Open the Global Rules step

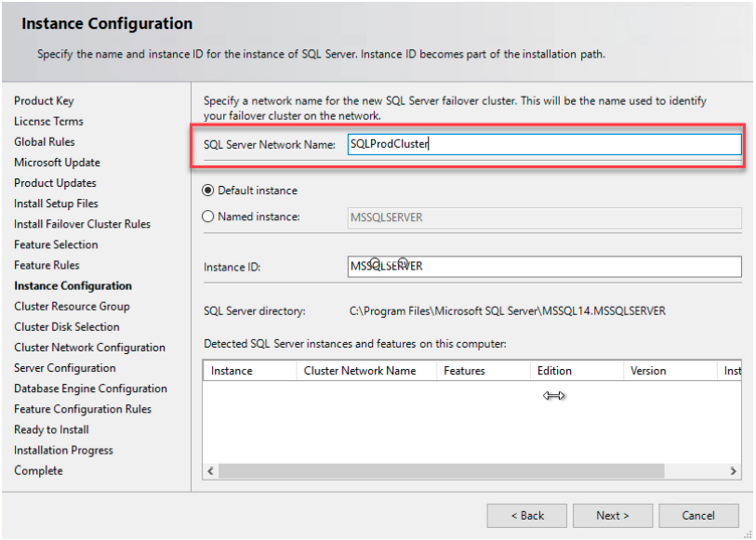(45, 142)
